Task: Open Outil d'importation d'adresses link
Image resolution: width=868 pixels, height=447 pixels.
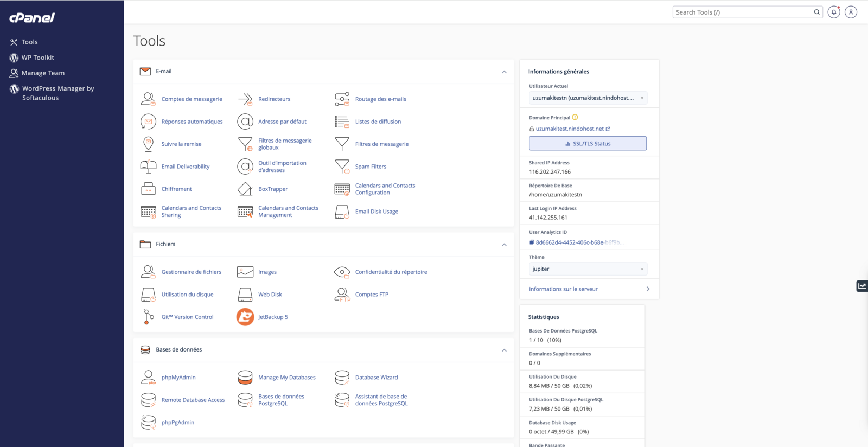Action: pos(282,167)
